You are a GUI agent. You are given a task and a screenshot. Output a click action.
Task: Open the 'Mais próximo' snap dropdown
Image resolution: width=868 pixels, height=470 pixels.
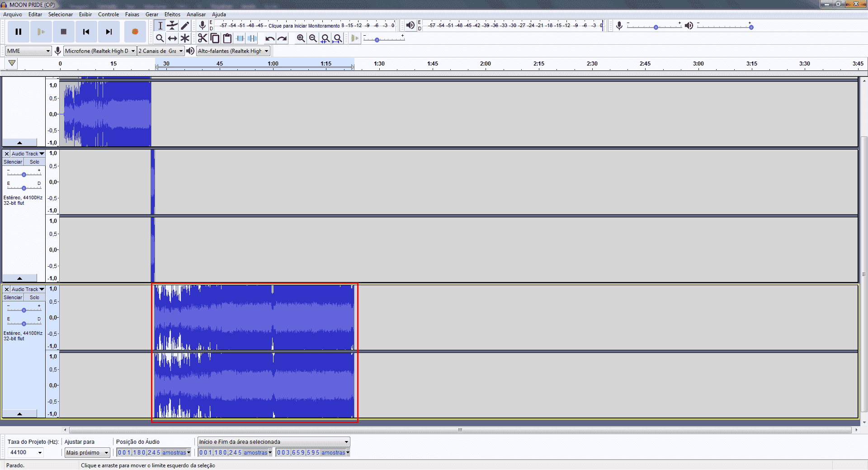87,452
